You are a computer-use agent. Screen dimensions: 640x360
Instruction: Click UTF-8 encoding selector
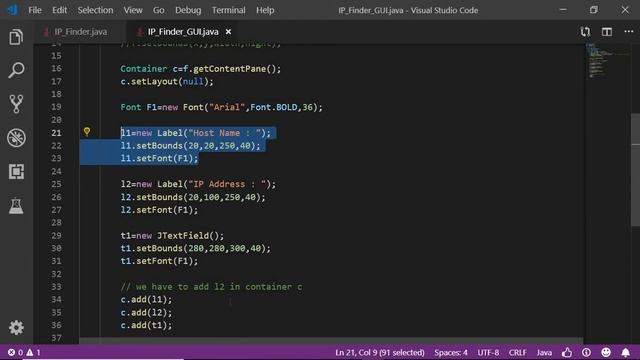click(x=488, y=352)
